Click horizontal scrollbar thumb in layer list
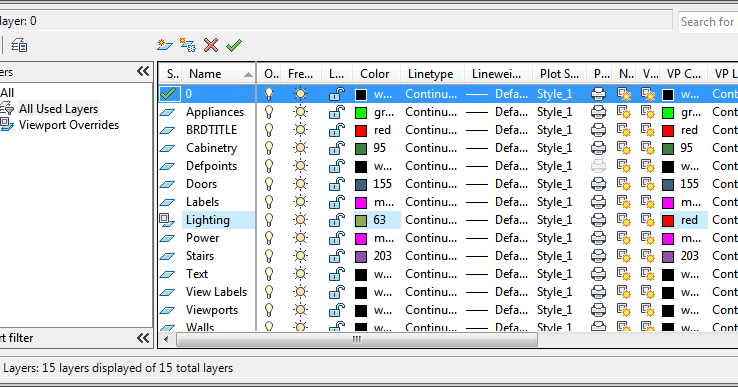The height and width of the screenshot is (387, 738). coord(357,339)
